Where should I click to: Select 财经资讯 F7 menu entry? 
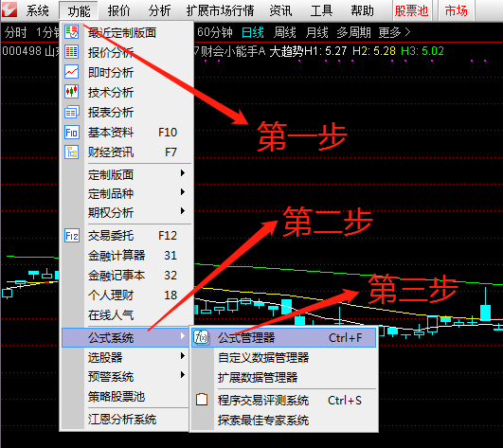127,152
